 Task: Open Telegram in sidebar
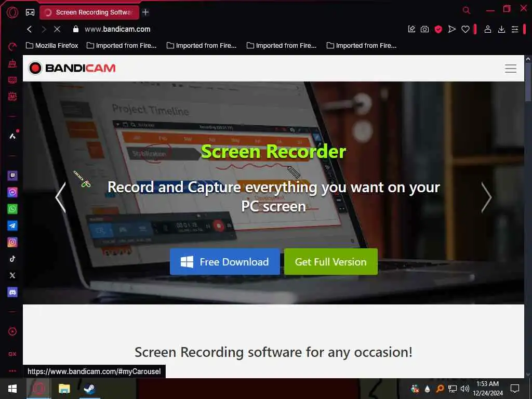(12, 225)
